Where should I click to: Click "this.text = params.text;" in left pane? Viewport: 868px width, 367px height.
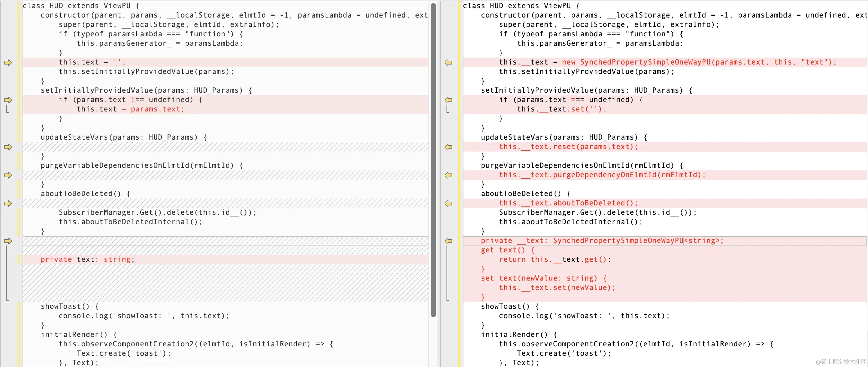[130, 109]
